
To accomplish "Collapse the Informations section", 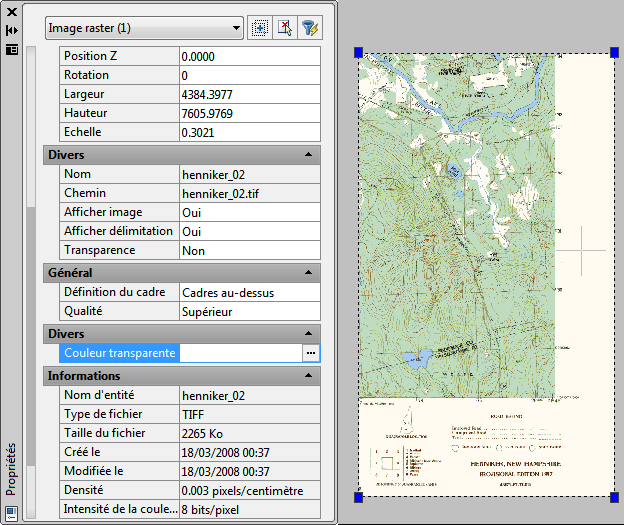I will tap(309, 376).
